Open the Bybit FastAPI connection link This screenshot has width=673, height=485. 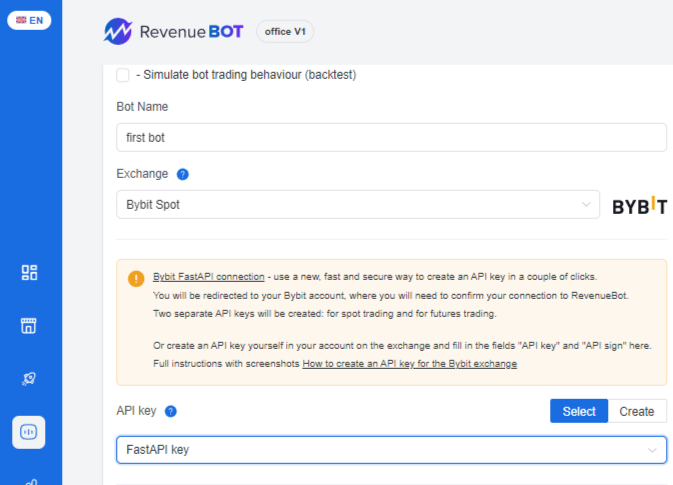[209, 277]
